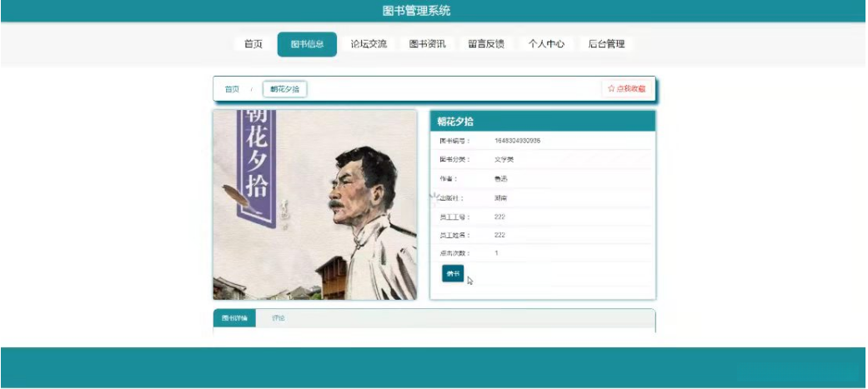This screenshot has width=868, height=389.
Task: Select the 图书信息 navigation item
Action: pos(307,44)
